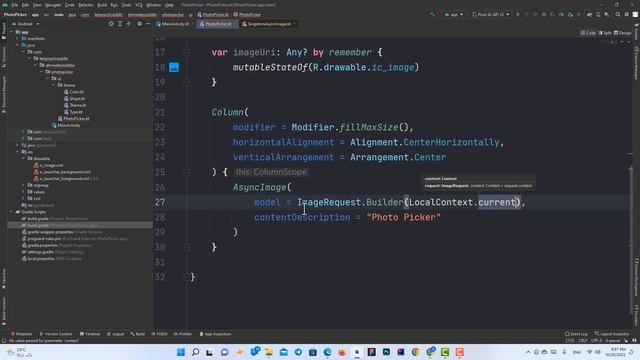Open IDE settings gear in top toolbar
Viewport: 640px width, 360px height.
[x=627, y=14]
